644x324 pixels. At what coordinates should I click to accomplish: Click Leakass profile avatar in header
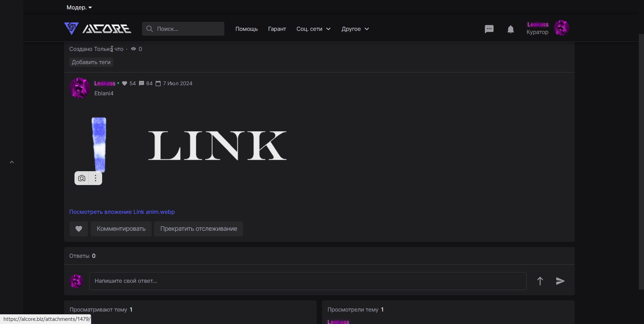pyautogui.click(x=561, y=28)
